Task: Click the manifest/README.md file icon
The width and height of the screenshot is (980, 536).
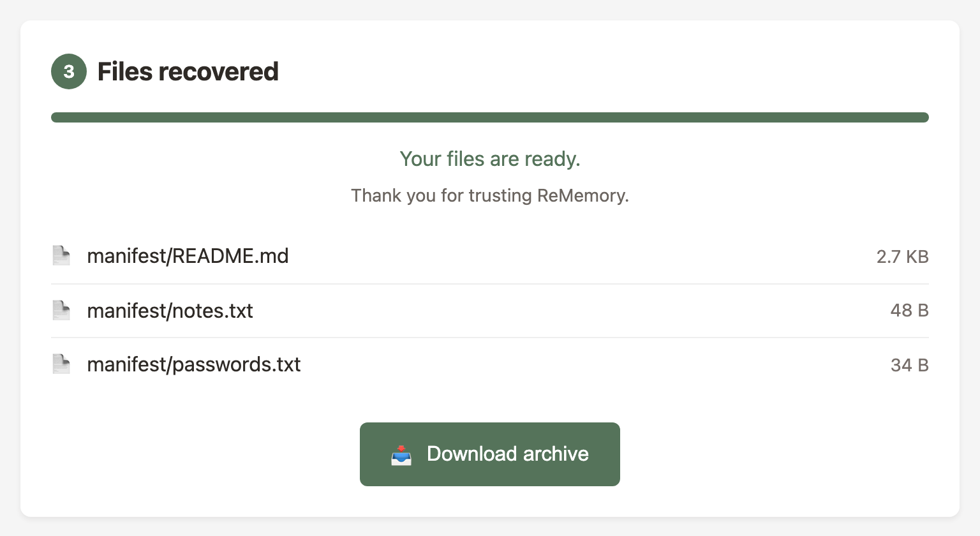Action: pos(61,255)
